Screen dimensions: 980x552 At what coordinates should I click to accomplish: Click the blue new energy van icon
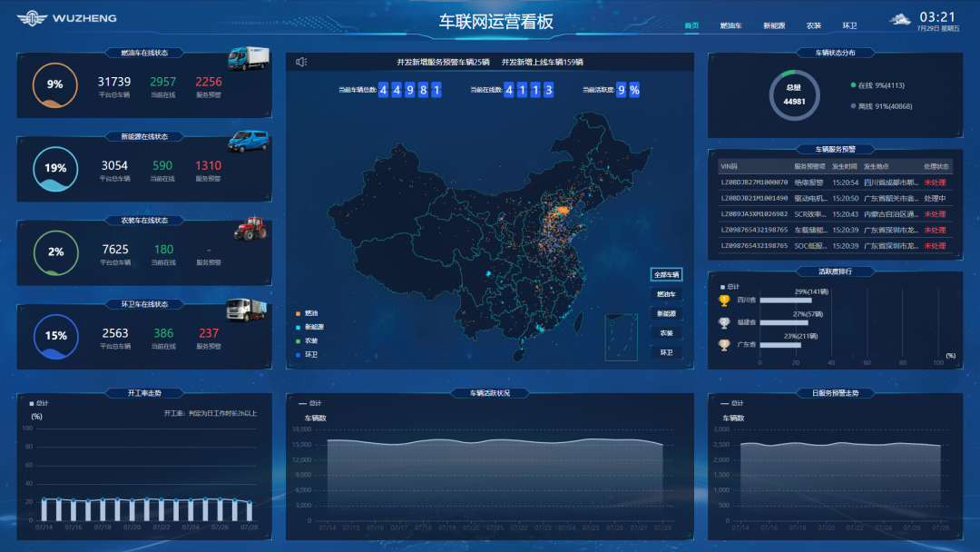point(247,141)
